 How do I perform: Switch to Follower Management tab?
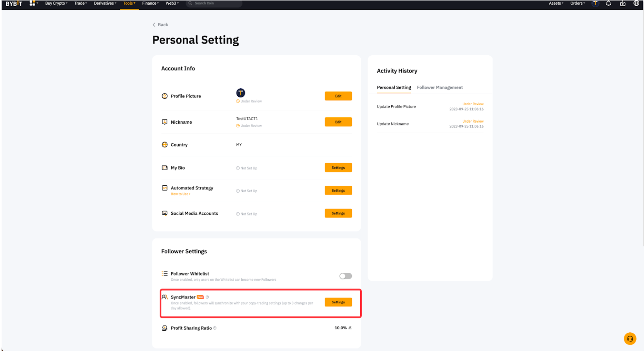(440, 87)
